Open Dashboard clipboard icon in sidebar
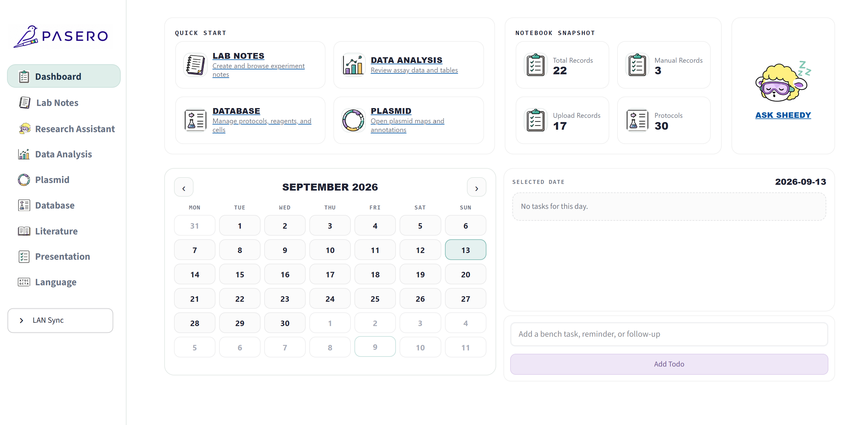The width and height of the screenshot is (868, 425). tap(24, 76)
